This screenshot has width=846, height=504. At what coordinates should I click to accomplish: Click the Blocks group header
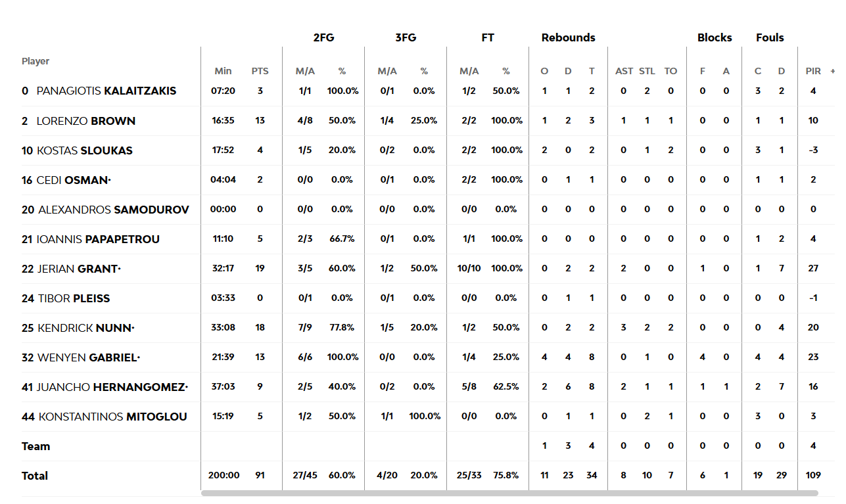(x=715, y=37)
